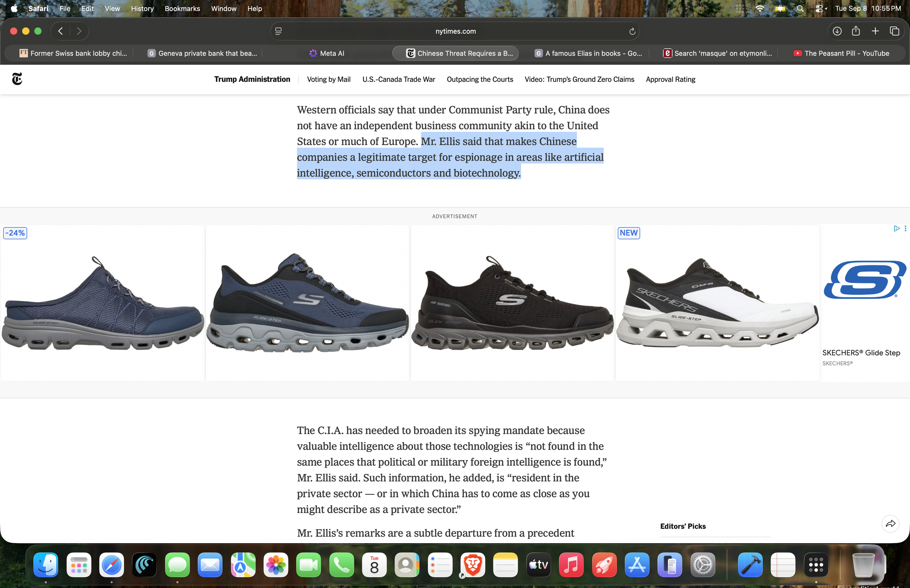Open tab overview icon
The width and height of the screenshot is (910, 588).
(894, 31)
